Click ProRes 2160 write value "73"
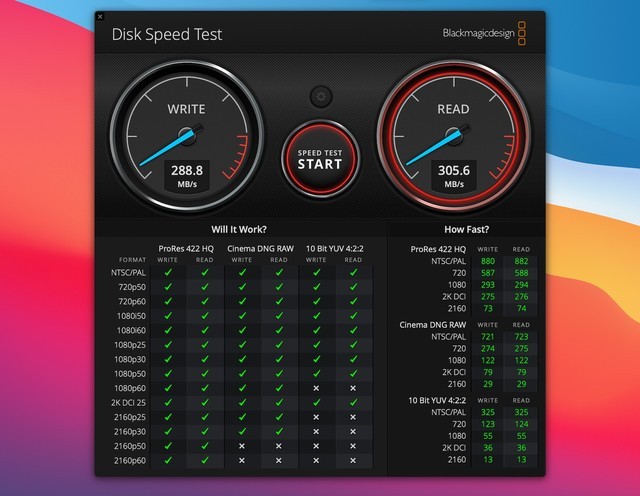This screenshot has height=496, width=640. click(488, 308)
